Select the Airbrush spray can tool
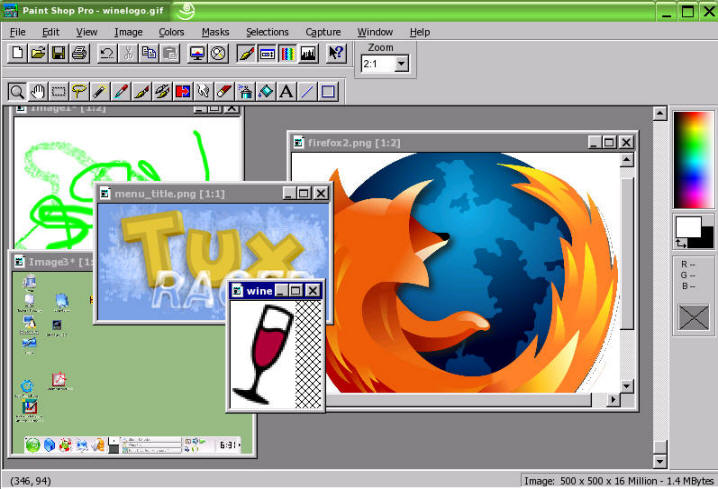The image size is (718, 489). pos(245,92)
